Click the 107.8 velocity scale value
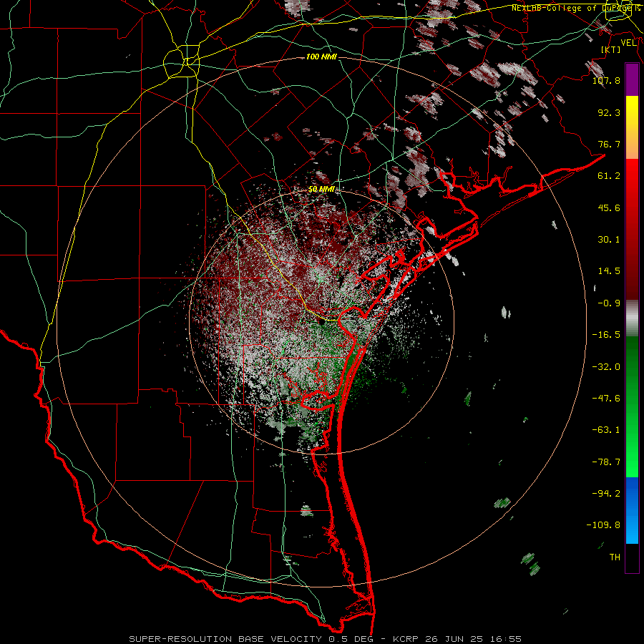 (606, 80)
